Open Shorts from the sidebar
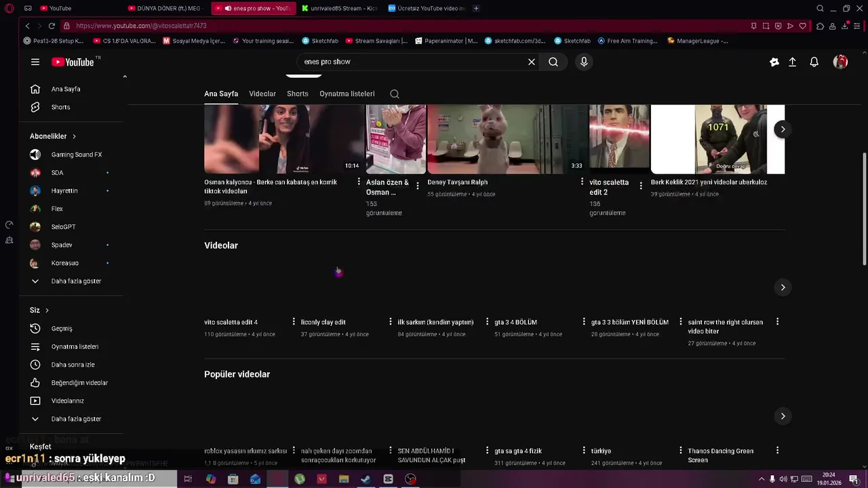The height and width of the screenshot is (488, 868). [x=60, y=107]
